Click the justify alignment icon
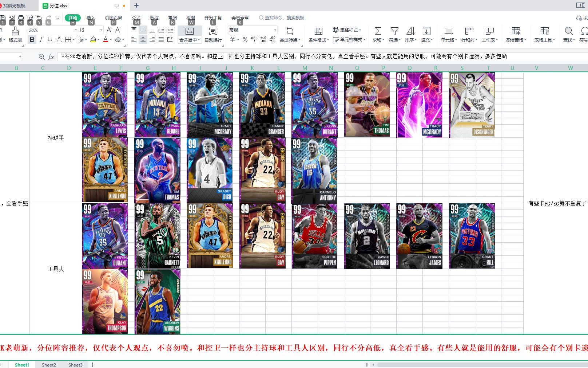Viewport: 588px width, 368px height. (161, 39)
